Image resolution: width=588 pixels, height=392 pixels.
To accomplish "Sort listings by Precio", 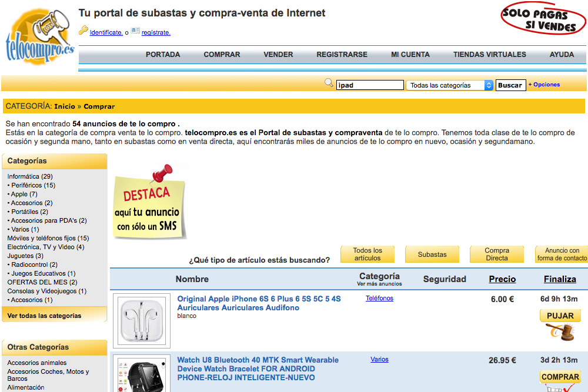I will [x=502, y=279].
